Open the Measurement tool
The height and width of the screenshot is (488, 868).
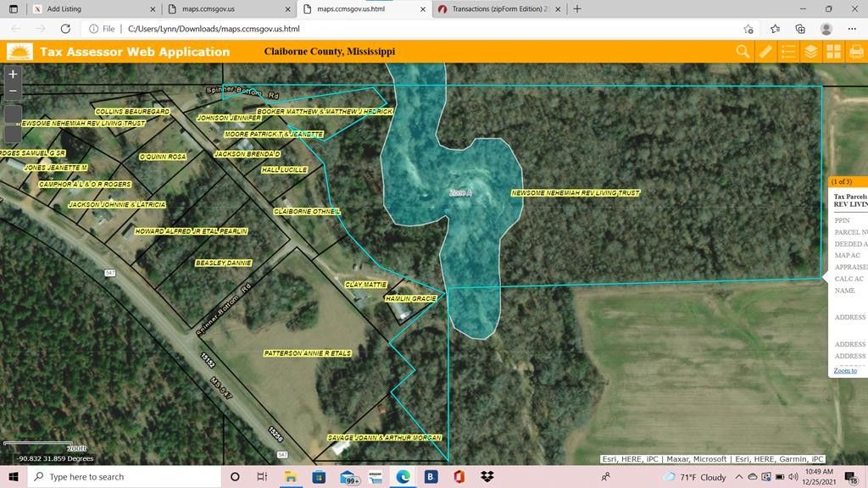pyautogui.click(x=765, y=51)
